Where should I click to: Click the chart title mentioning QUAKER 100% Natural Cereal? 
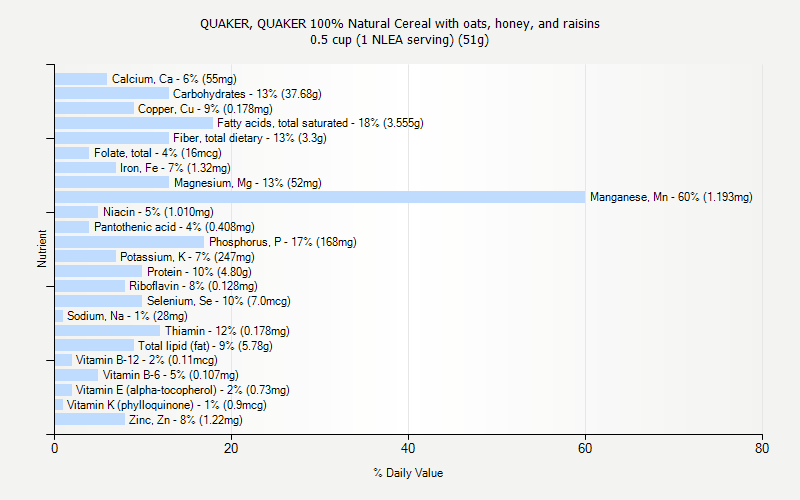click(x=399, y=24)
